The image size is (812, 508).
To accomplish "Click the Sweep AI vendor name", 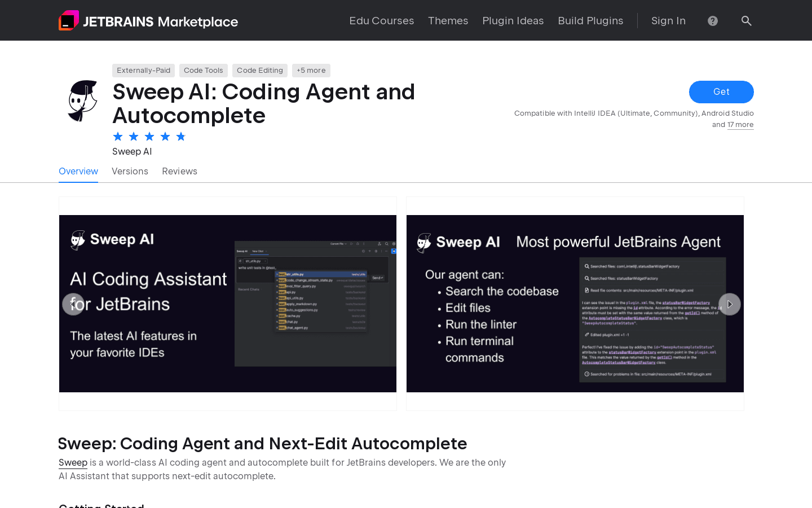I will (x=132, y=151).
